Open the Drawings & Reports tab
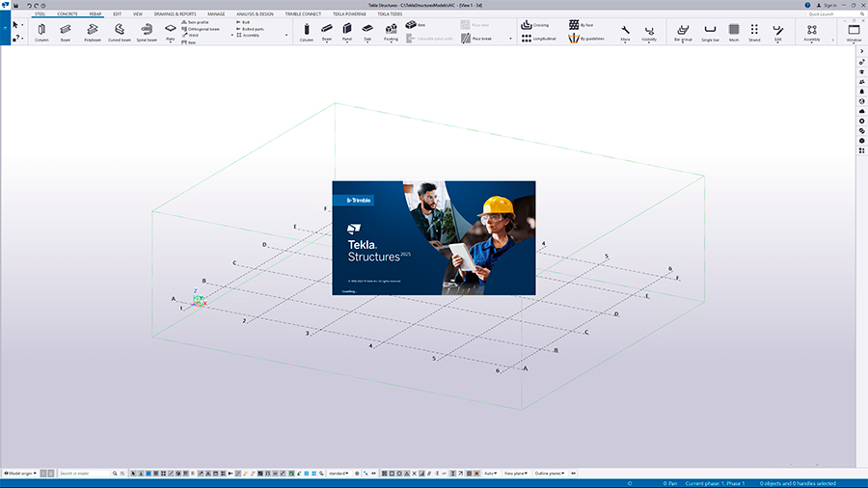The width and height of the screenshot is (868, 488). pyautogui.click(x=176, y=14)
